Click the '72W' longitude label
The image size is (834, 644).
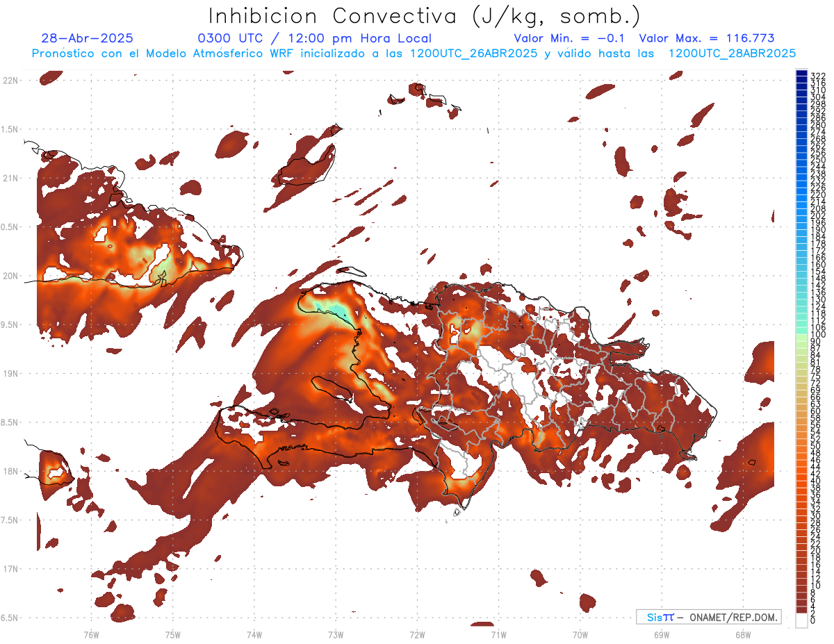[x=417, y=634]
